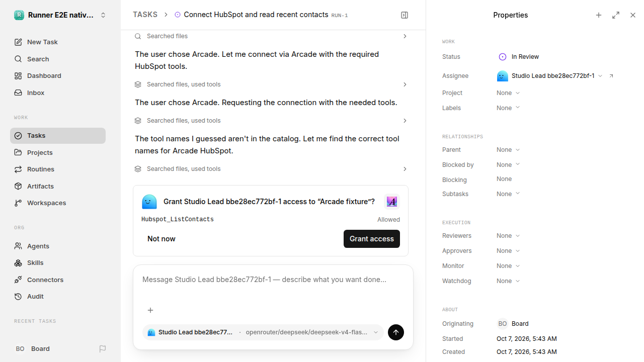
Task: Click the plus attachment icon in composer
Action: pyautogui.click(x=150, y=310)
